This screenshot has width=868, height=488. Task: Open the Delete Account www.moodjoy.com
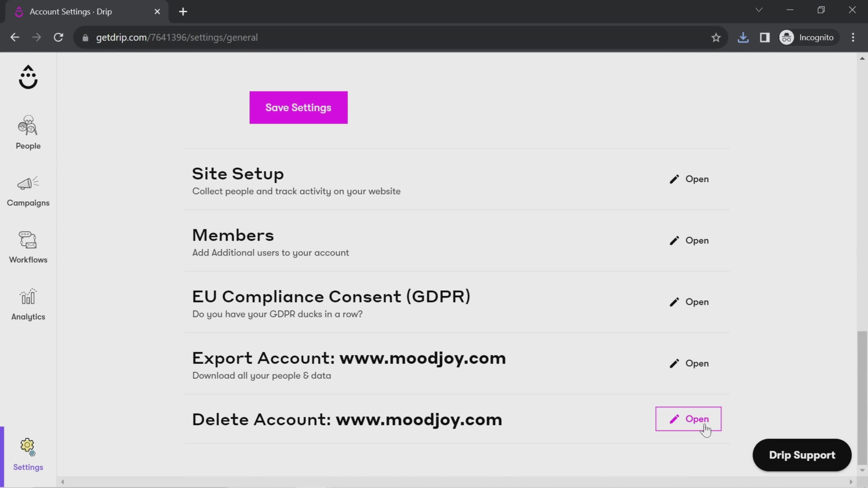(689, 419)
